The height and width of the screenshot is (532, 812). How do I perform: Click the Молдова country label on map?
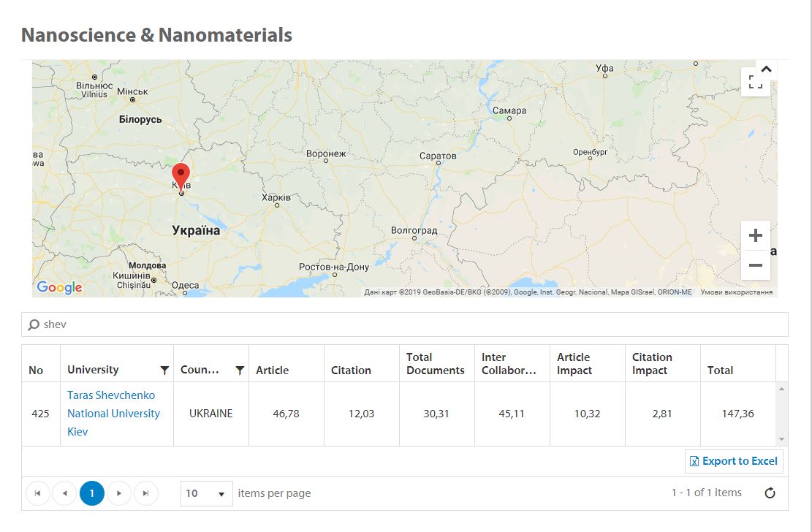coord(148,265)
